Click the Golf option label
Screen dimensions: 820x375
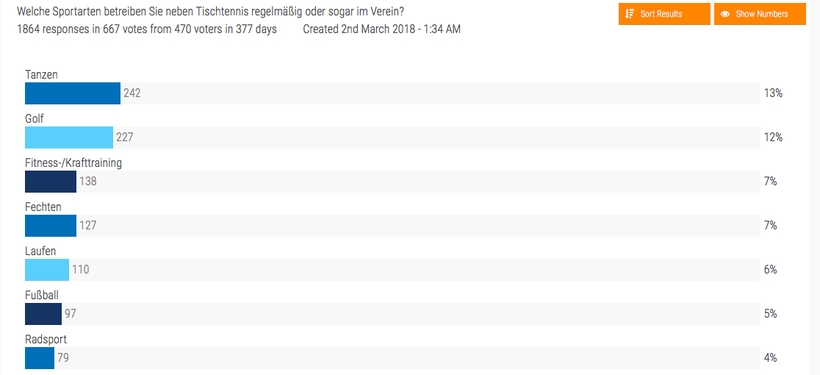35,119
